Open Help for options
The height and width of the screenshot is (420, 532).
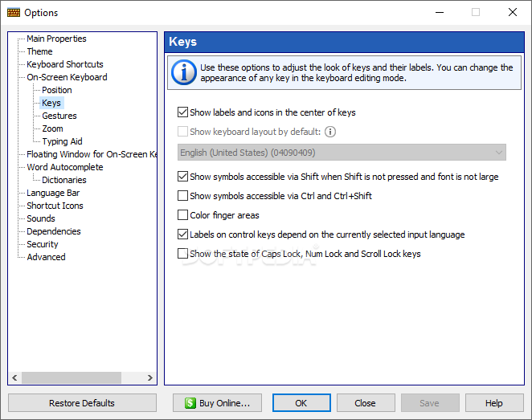click(494, 403)
